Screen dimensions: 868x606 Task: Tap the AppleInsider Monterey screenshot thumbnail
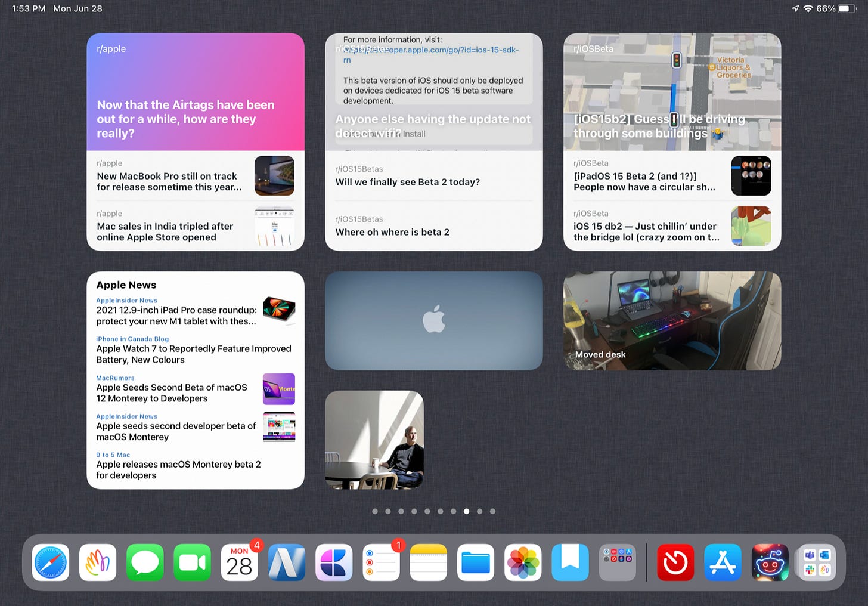pos(279,427)
